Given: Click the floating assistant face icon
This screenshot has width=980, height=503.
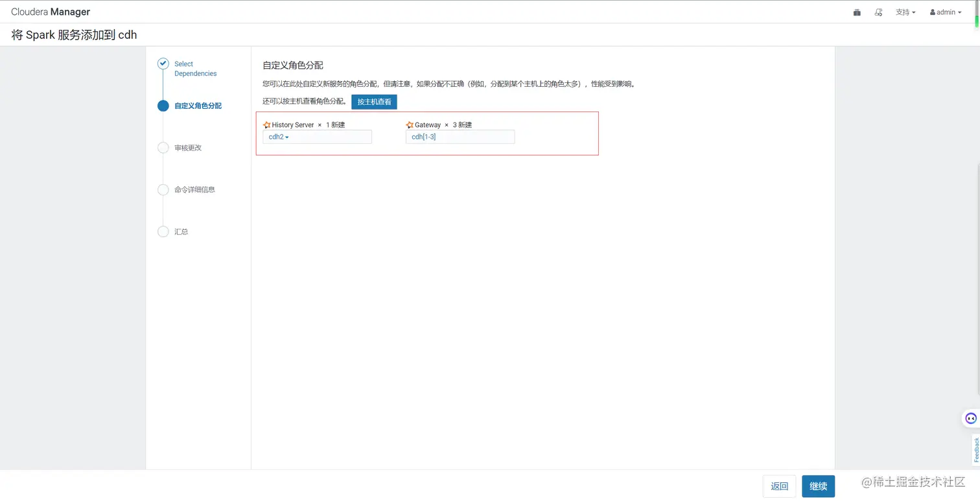Looking at the screenshot, I should (970, 418).
